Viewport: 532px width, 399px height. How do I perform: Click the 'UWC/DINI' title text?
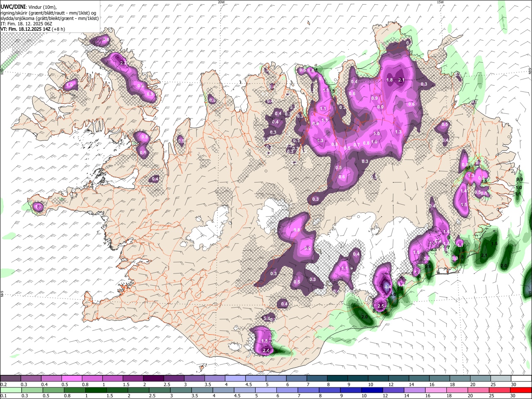point(12,6)
